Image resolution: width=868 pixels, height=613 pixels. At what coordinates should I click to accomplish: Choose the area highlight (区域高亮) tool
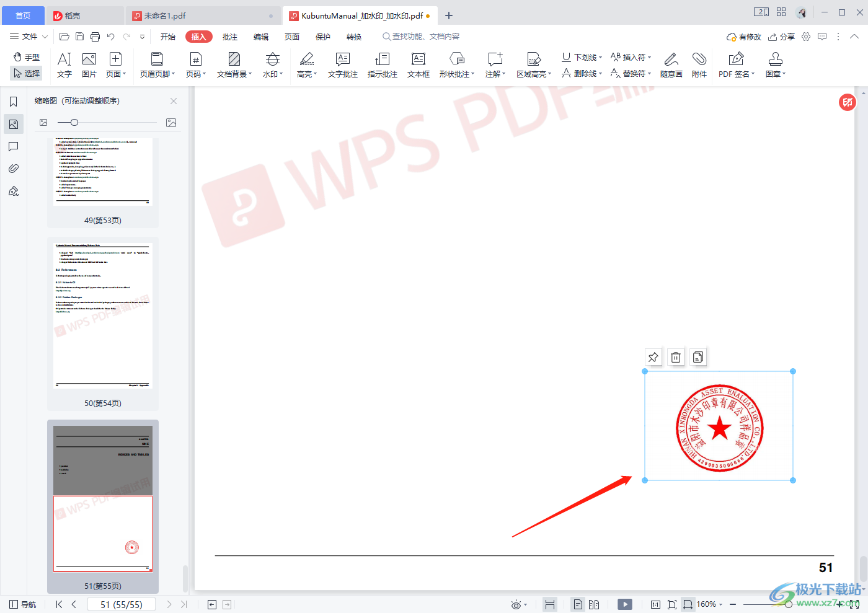point(534,65)
